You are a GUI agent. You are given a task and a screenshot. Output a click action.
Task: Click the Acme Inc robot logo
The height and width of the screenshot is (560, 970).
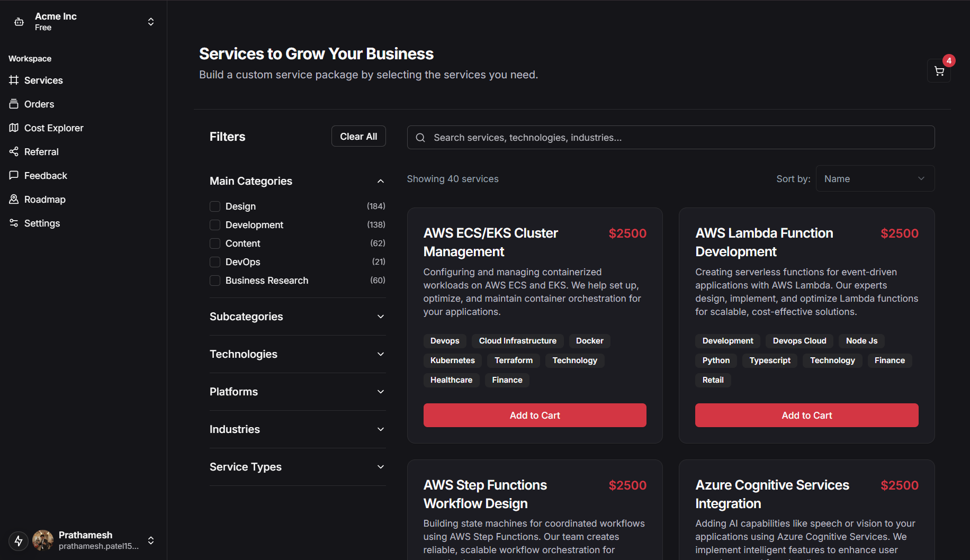(x=19, y=22)
